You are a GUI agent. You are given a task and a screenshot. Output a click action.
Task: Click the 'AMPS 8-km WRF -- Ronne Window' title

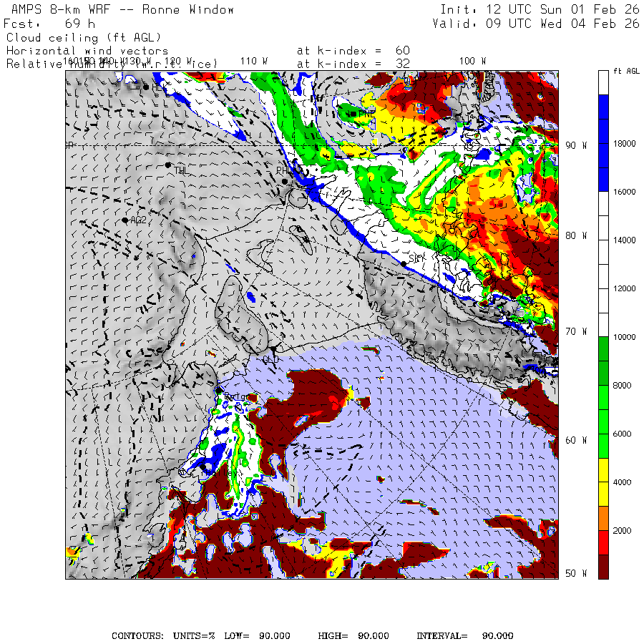tap(122, 9)
